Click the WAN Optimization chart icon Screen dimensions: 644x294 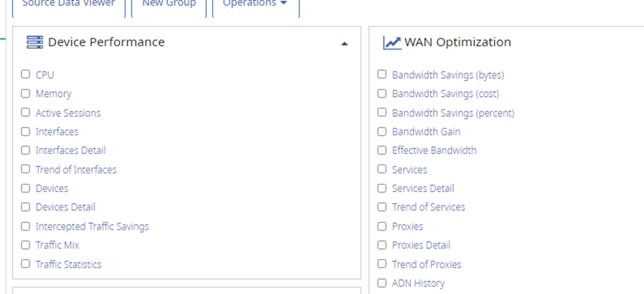392,42
